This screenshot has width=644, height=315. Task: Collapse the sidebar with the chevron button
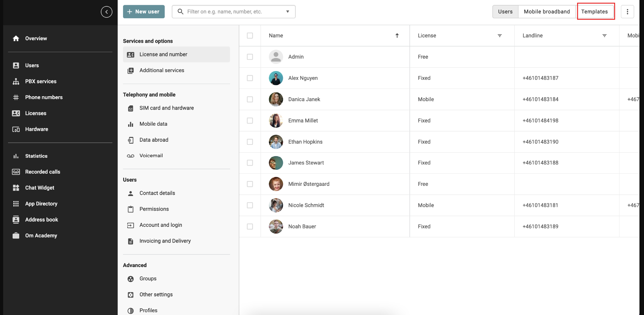click(x=107, y=12)
